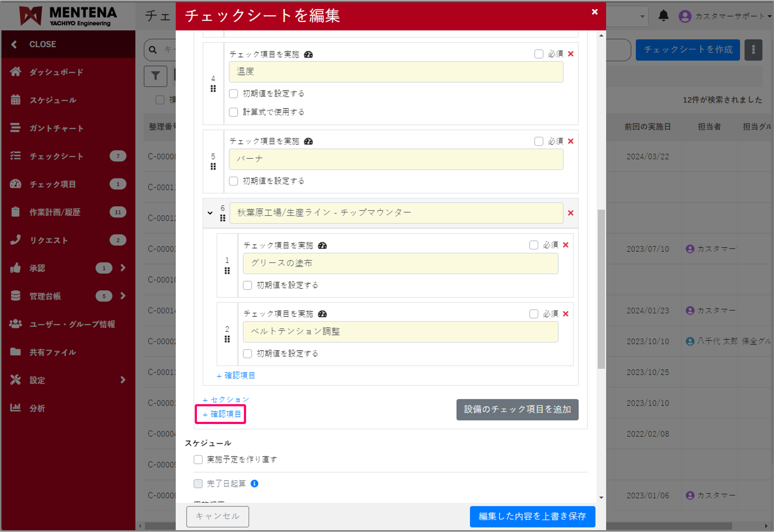
Task: Open the notification bell icon
Action: [664, 16]
